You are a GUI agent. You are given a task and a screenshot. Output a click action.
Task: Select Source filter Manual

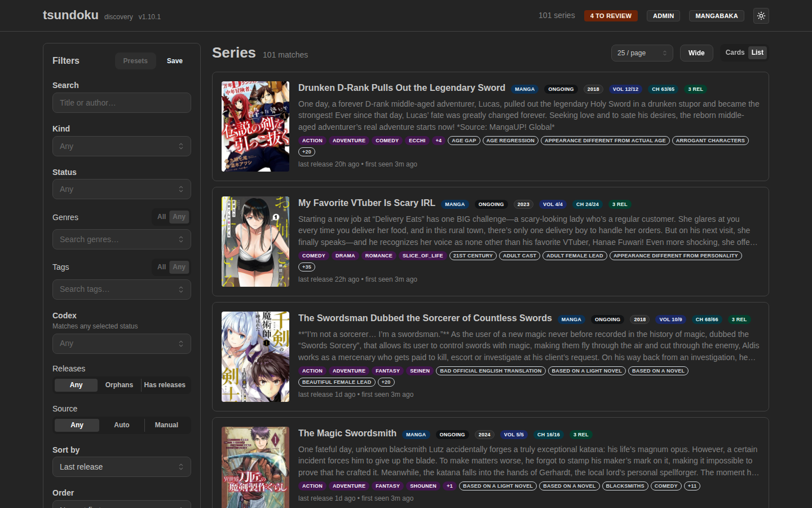166,425
